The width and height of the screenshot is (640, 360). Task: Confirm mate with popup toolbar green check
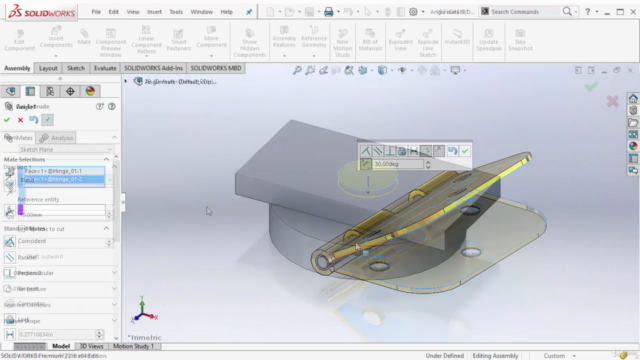coord(465,151)
